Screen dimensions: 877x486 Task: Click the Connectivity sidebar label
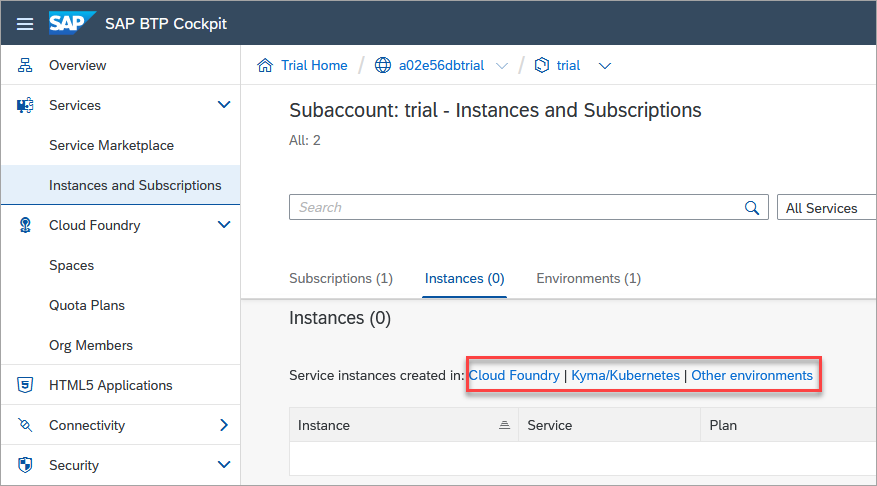click(87, 426)
